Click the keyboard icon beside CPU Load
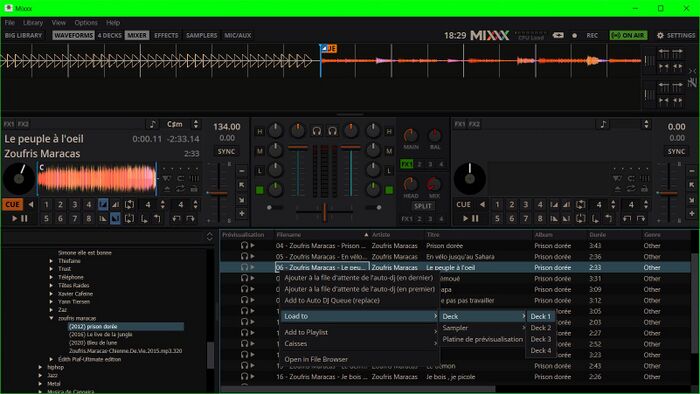 pos(558,35)
